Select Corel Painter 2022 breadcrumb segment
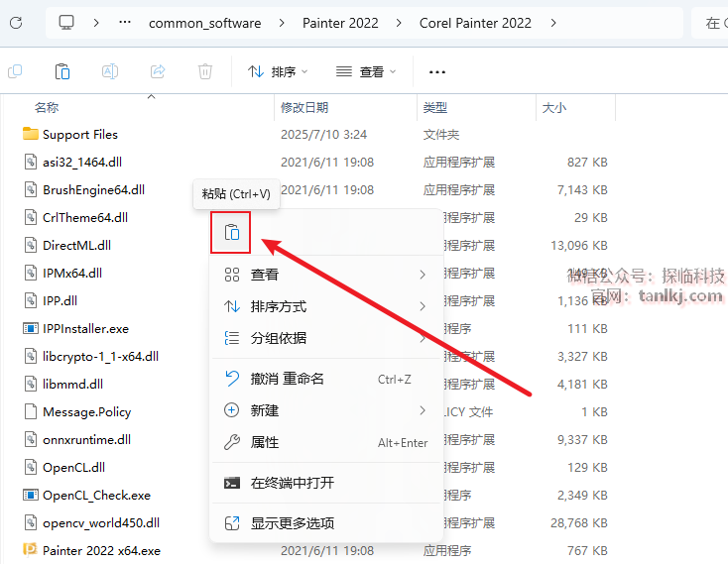The image size is (728, 564). pos(475,23)
